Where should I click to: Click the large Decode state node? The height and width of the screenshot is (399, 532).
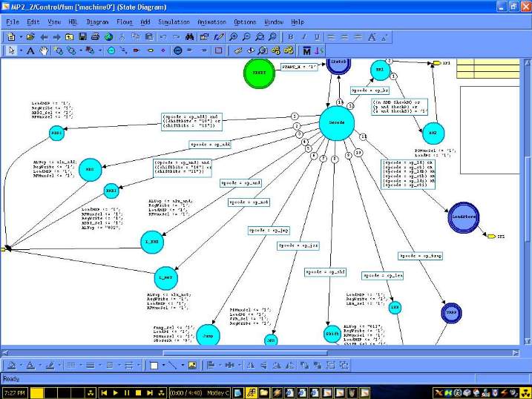[x=337, y=122]
